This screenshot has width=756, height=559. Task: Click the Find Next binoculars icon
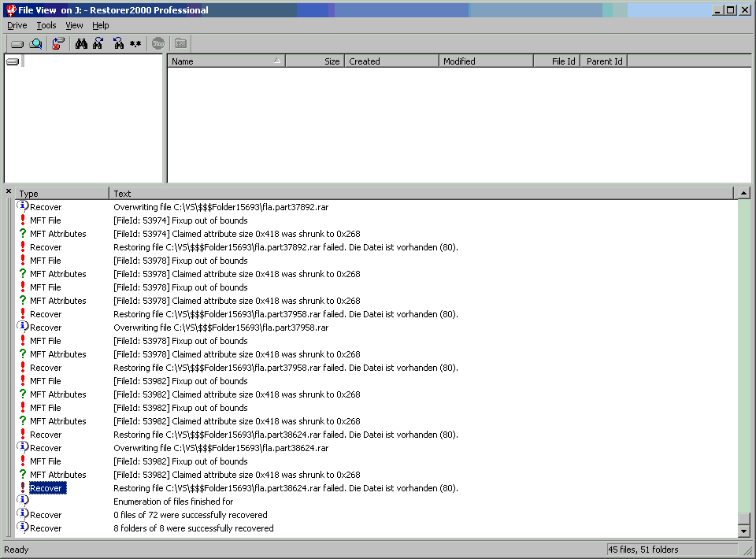pos(98,44)
